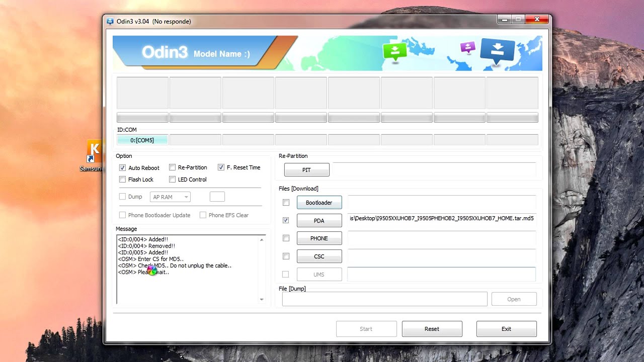Click the Bootloader file button
Viewport: 644px width, 362px height.
coord(319,203)
